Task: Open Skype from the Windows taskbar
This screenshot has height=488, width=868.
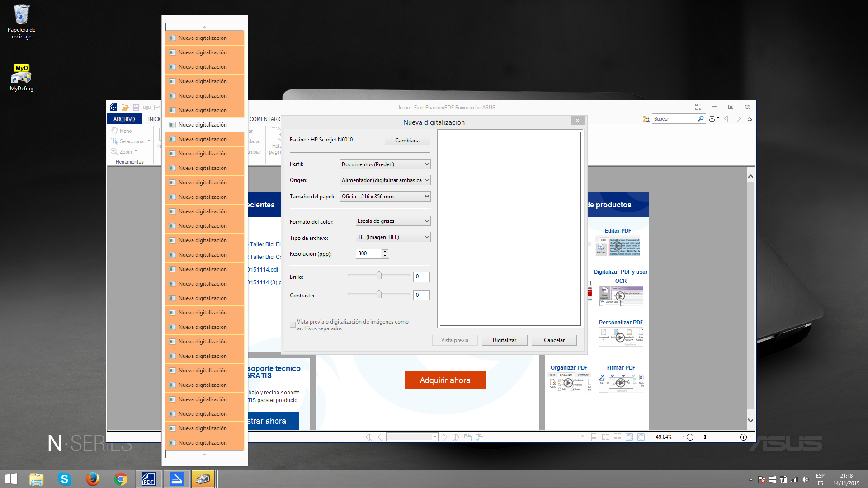Action: [65, 479]
